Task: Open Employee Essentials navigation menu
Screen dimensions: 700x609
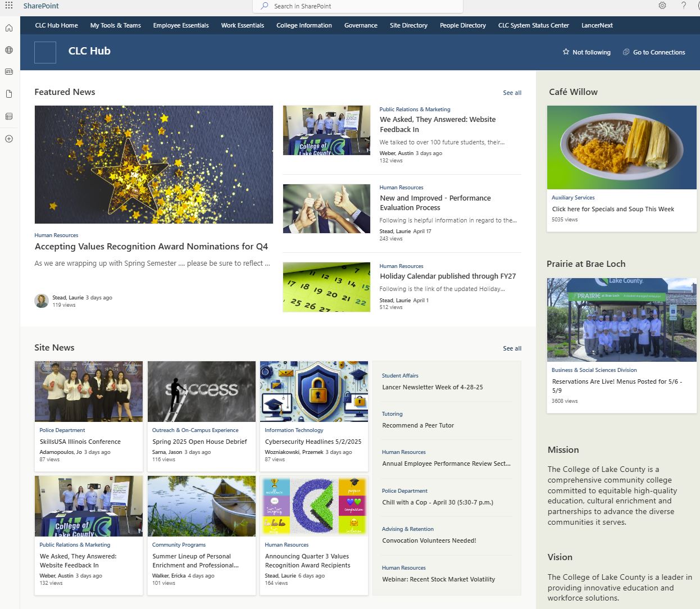Action: pos(181,25)
